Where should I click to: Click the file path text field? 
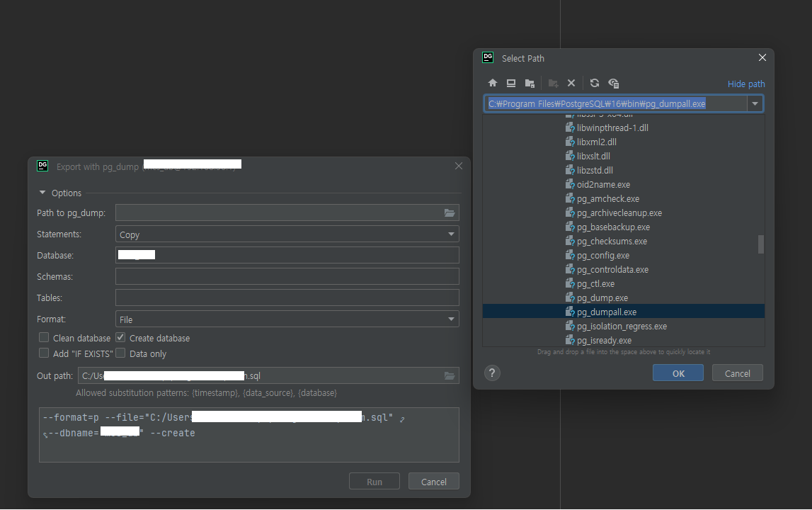[x=615, y=103]
